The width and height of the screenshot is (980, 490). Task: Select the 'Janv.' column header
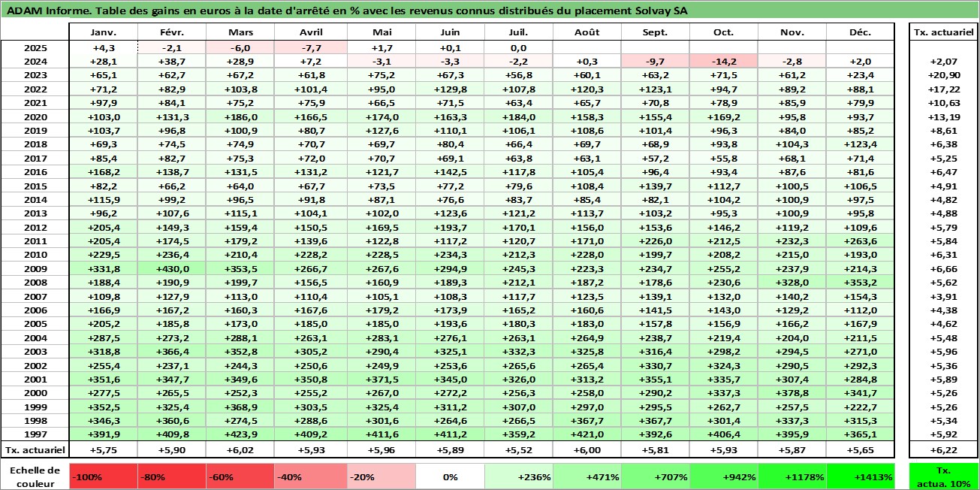click(103, 33)
